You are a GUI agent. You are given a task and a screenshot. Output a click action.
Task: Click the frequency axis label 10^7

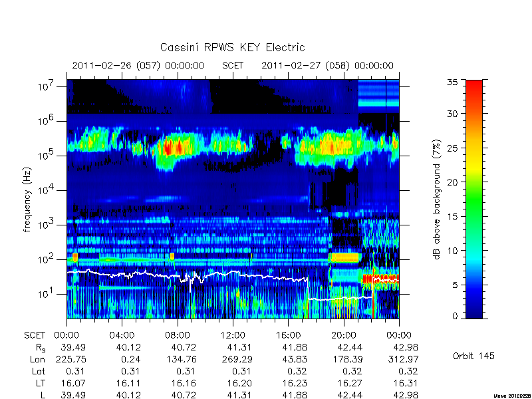[x=47, y=86]
